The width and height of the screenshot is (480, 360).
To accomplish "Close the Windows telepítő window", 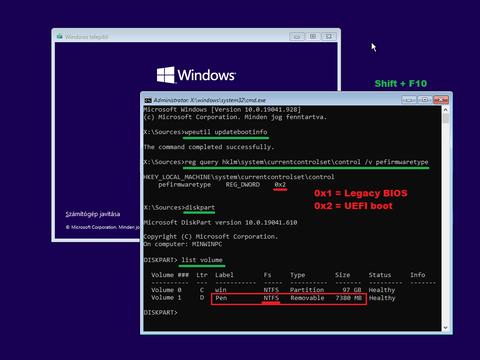I will 329,36.
